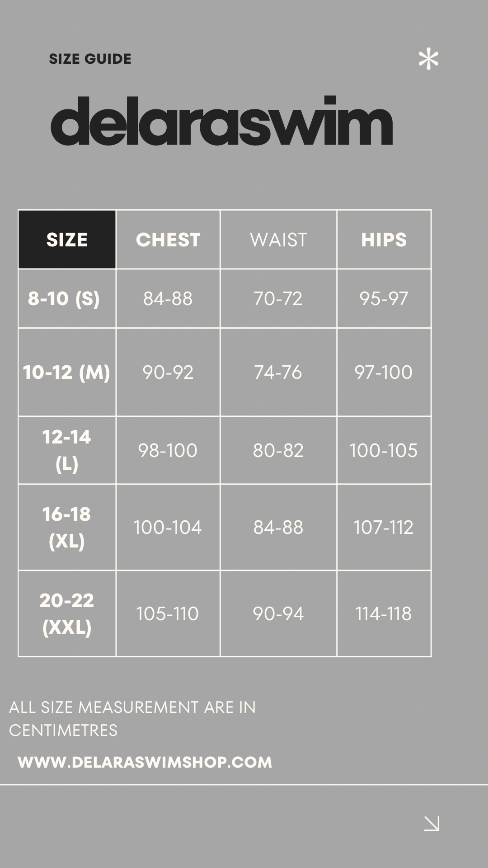The height and width of the screenshot is (868, 488).
Task: Click the 10-12 (M) size row label
Action: (67, 372)
